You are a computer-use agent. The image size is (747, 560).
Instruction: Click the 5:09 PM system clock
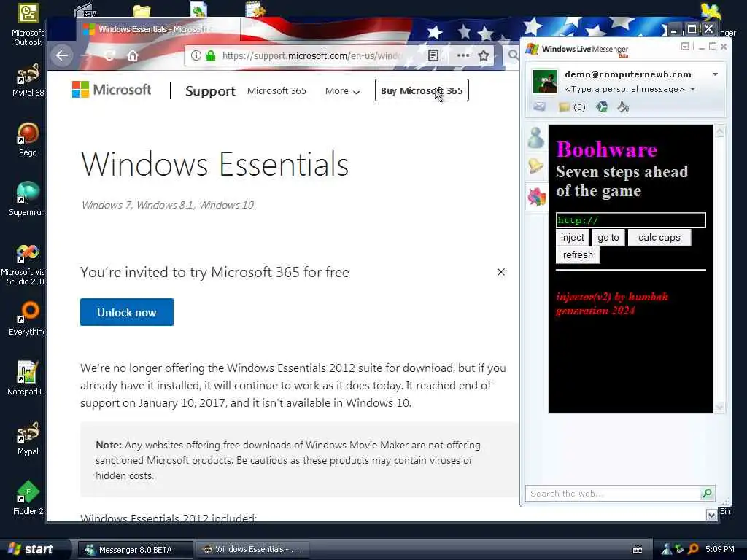[720, 549]
